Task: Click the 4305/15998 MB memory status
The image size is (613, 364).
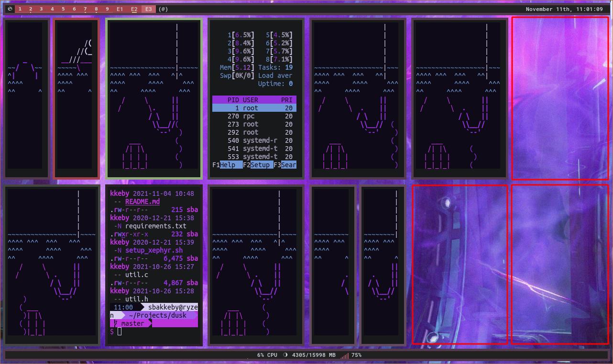Action: tap(314, 355)
